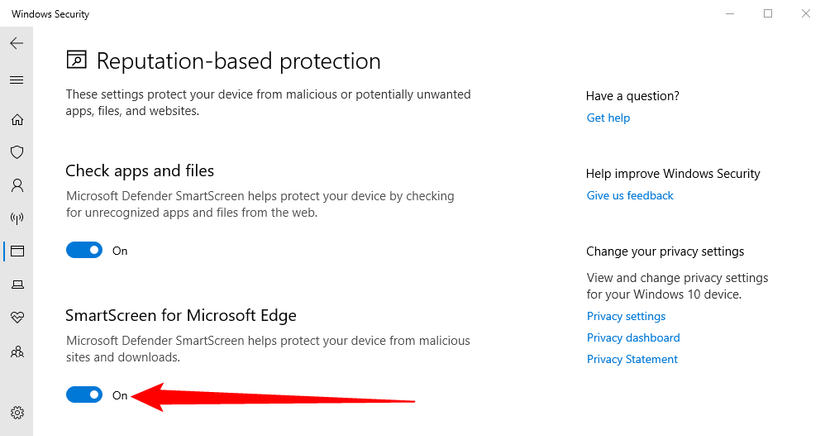Open Virus & threat protection shield icon
The width and height of the screenshot is (825, 436).
[x=17, y=152]
